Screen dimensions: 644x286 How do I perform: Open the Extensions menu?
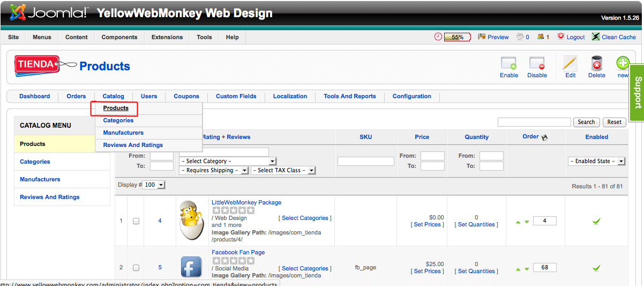167,37
